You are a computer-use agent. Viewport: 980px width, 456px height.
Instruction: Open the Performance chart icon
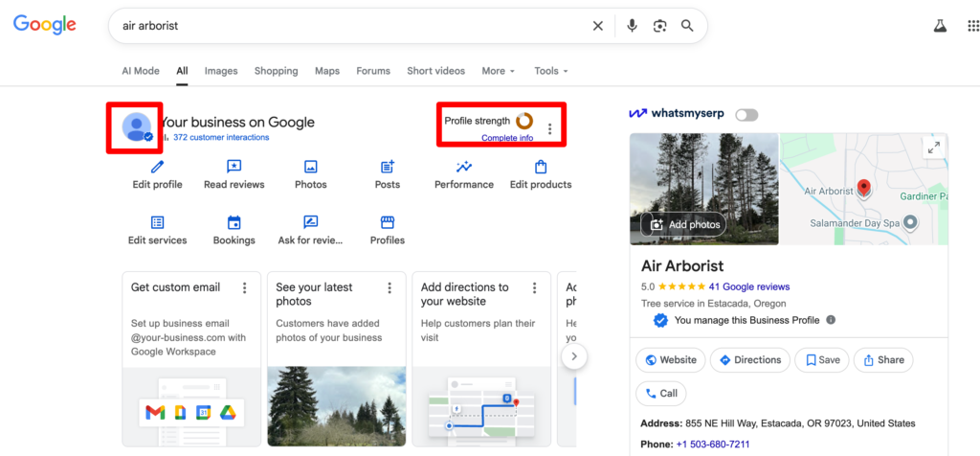coord(464,167)
